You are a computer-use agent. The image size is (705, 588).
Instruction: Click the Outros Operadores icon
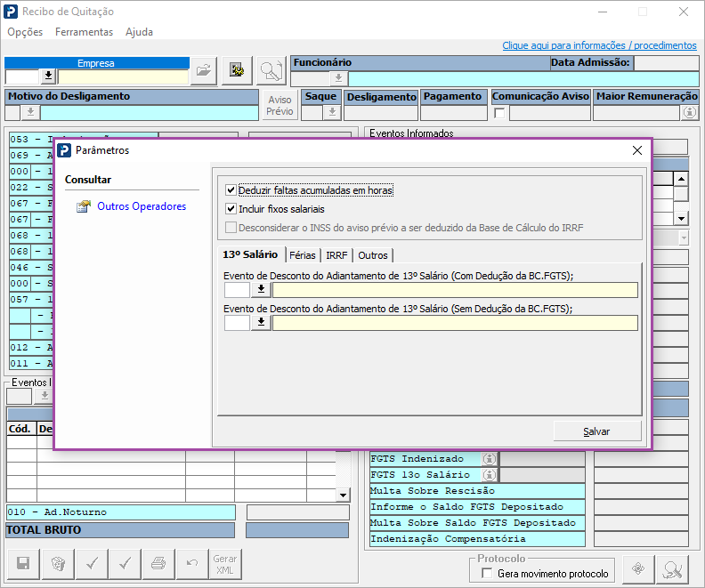tap(84, 206)
